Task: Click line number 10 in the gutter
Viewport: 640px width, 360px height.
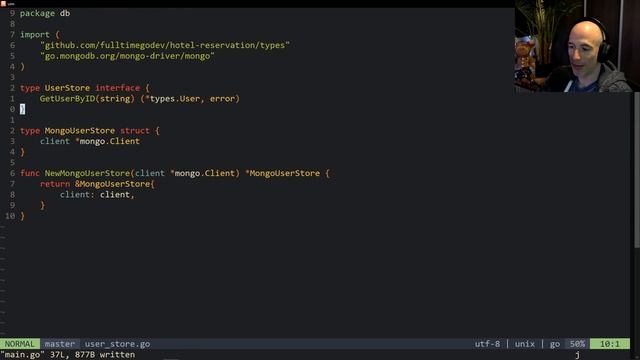Action: (10, 216)
